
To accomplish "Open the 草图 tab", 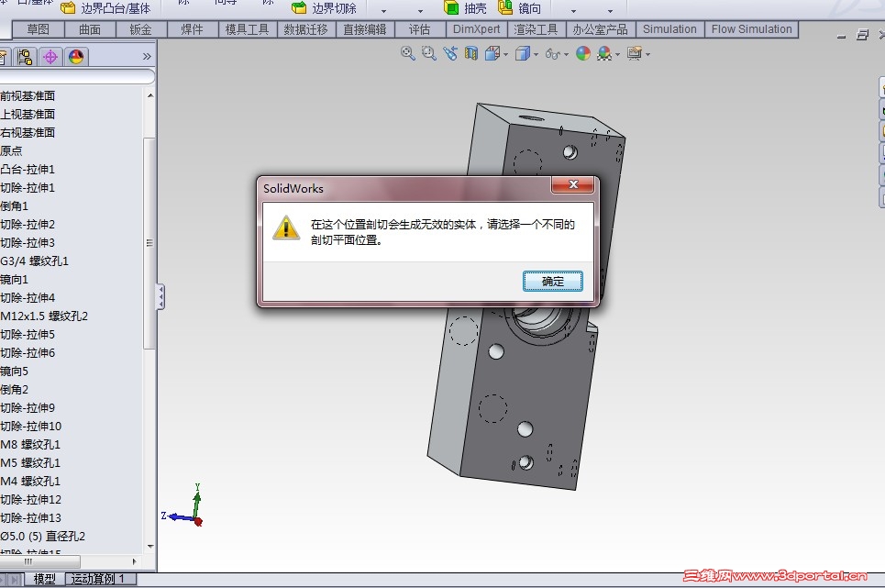I will (38, 29).
